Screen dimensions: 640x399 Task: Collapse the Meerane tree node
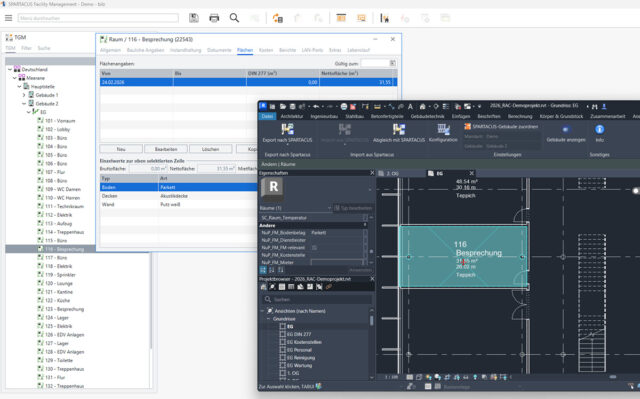14,78
